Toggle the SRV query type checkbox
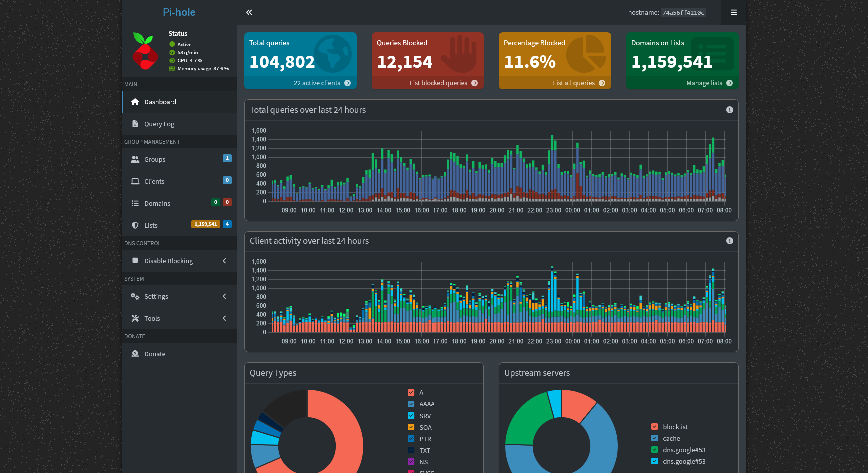Viewport: 868px width, 473px height. click(x=411, y=416)
